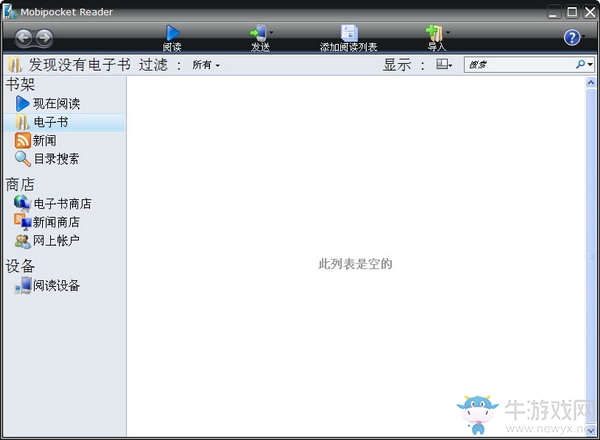Click the scrollbar up arrow
This screenshot has height=440, width=600.
[x=591, y=83]
